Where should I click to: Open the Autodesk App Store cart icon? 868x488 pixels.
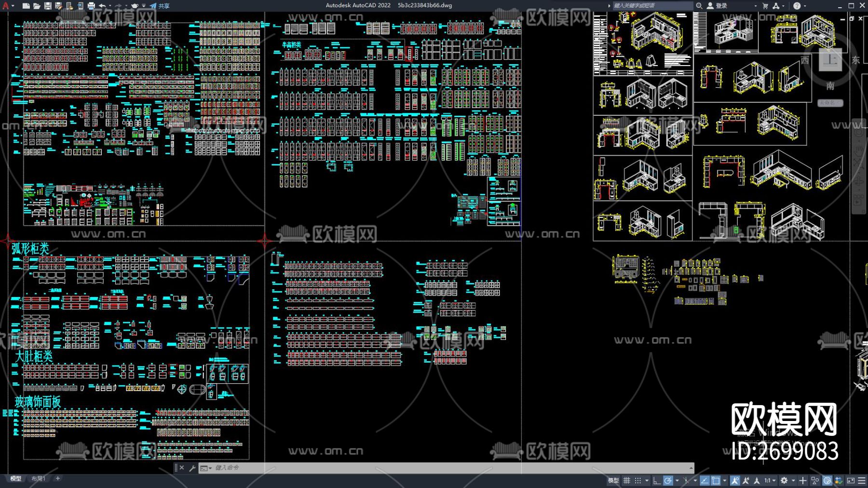coord(765,6)
